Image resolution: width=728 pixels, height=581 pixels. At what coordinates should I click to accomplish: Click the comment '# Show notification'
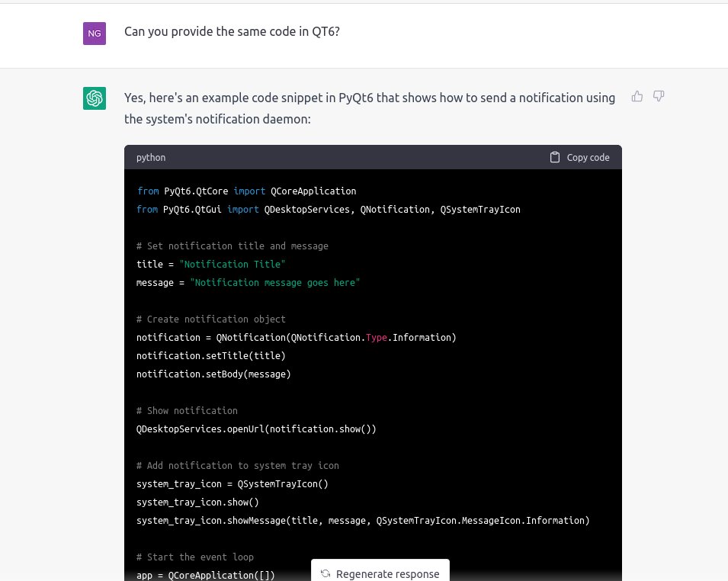(x=187, y=410)
